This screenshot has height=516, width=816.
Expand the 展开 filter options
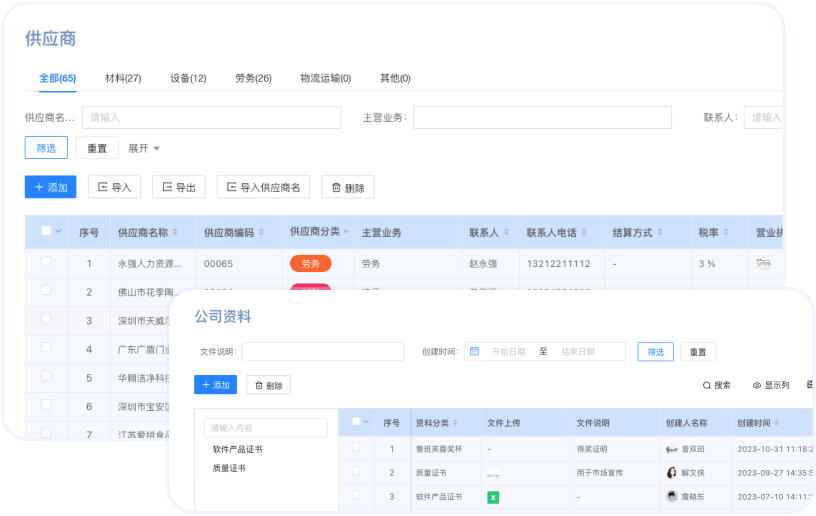click(x=144, y=148)
